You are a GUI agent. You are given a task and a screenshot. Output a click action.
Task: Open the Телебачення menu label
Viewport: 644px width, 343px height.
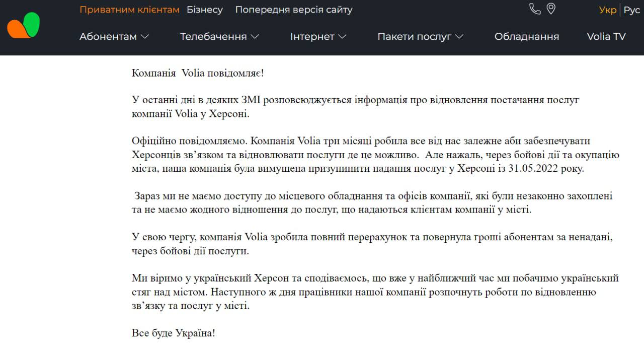click(213, 36)
